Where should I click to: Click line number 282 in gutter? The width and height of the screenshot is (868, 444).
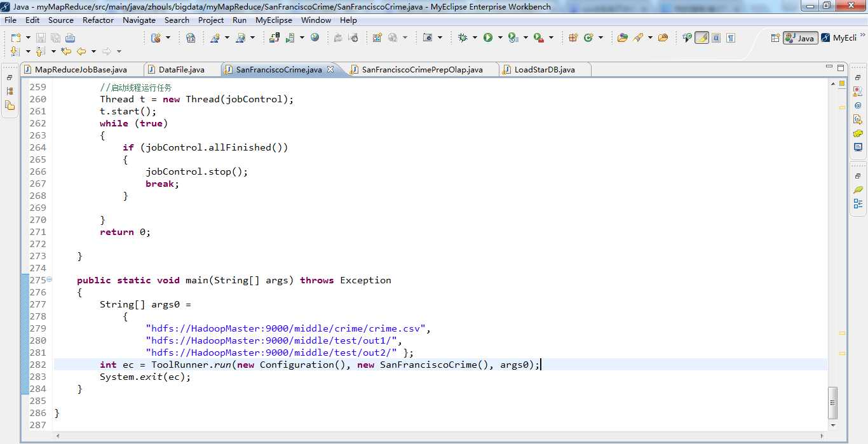point(38,365)
